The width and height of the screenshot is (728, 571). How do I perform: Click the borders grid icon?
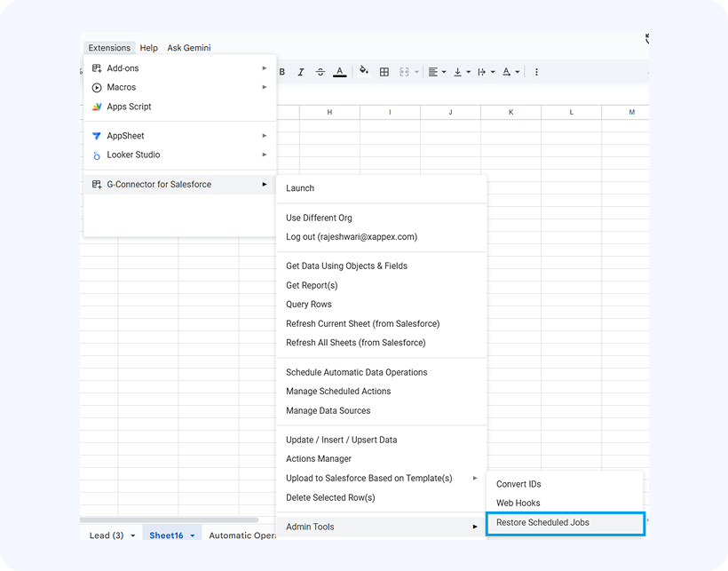tap(384, 72)
